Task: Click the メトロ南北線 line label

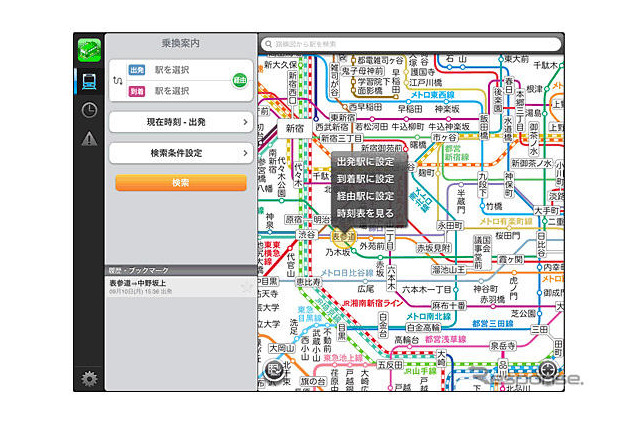Action: point(429,316)
